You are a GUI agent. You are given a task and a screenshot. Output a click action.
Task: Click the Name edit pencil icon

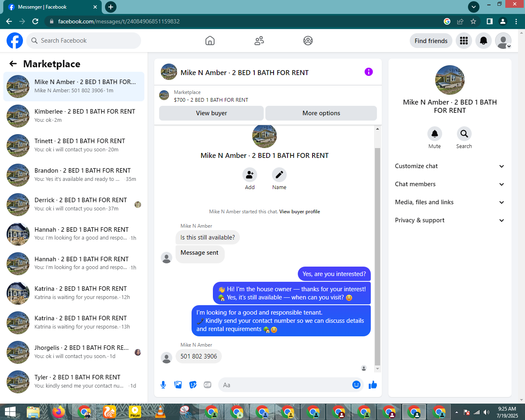pos(279,175)
